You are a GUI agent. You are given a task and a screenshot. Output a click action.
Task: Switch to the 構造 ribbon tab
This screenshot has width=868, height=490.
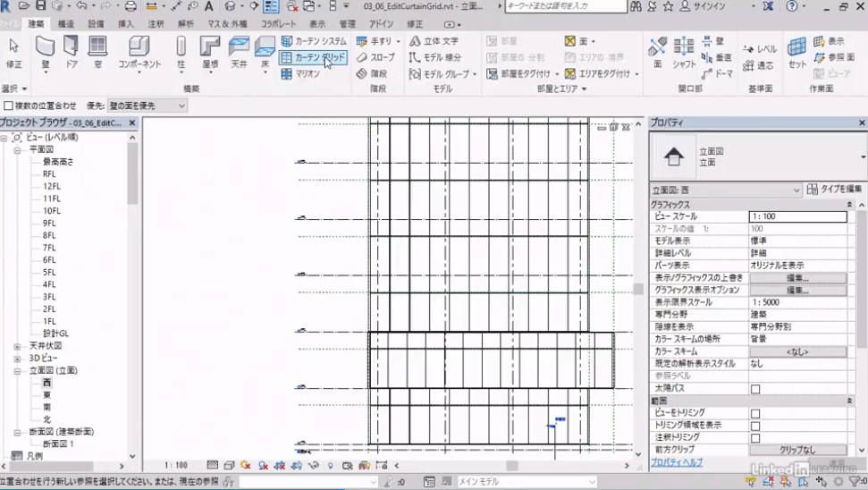tap(66, 24)
